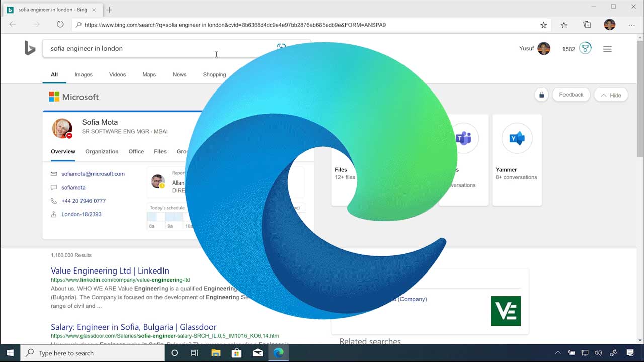Open Glassdoor Salary Engineer in Sofia result

pyautogui.click(x=134, y=327)
